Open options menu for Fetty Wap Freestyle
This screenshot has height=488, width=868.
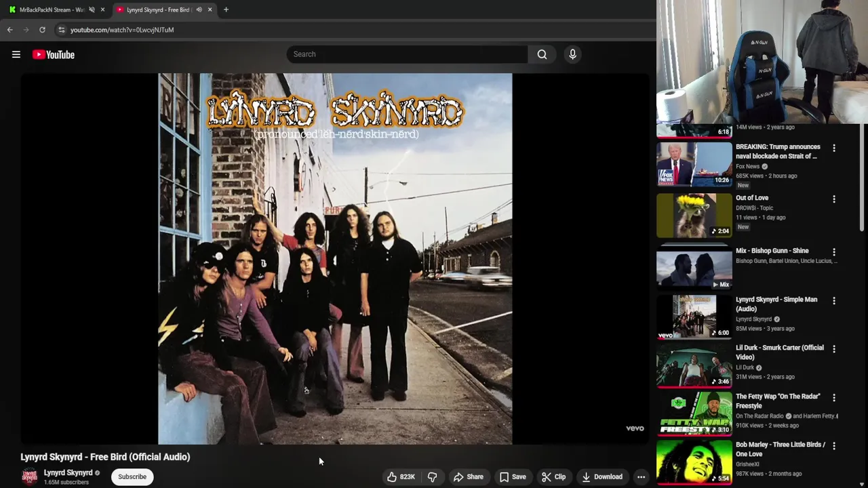tap(834, 398)
